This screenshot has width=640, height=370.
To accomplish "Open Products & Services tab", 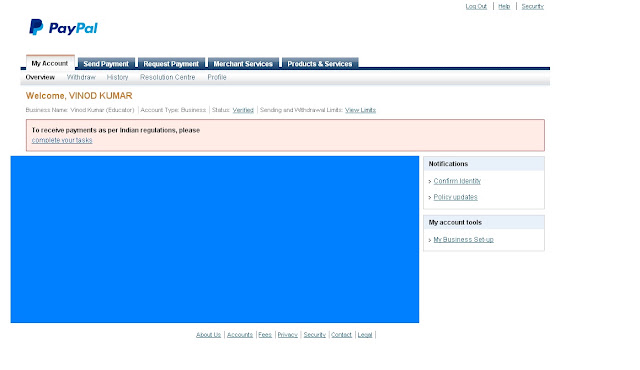I will (x=320, y=64).
